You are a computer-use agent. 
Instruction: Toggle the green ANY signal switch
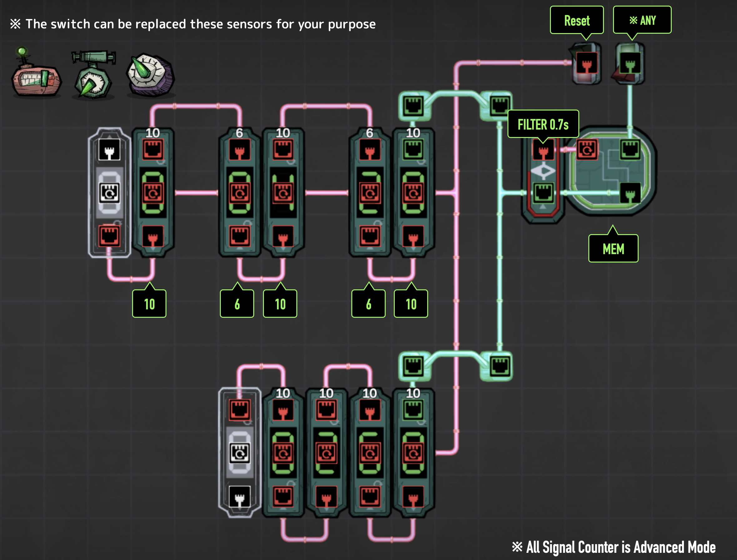[630, 63]
